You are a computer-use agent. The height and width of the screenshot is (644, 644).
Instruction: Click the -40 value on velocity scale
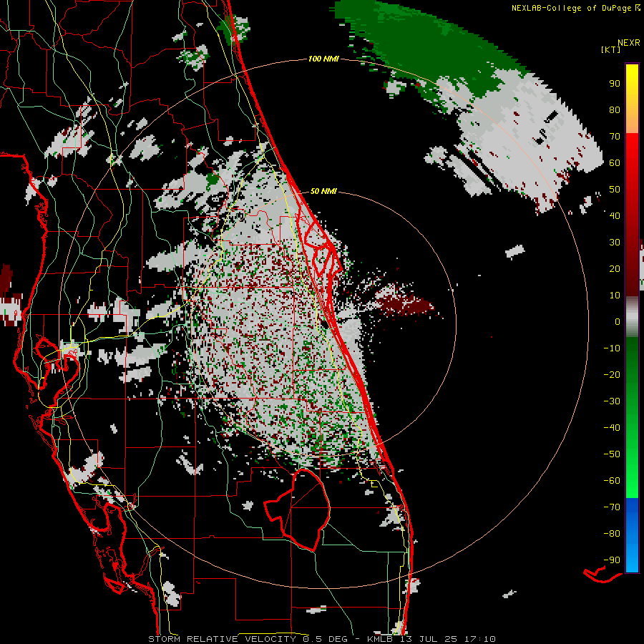pos(612,428)
